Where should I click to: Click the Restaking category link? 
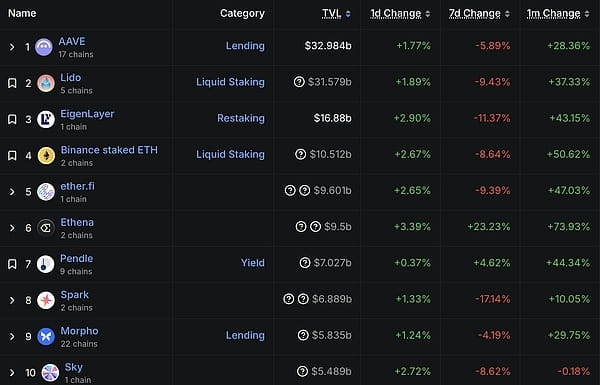pos(241,118)
